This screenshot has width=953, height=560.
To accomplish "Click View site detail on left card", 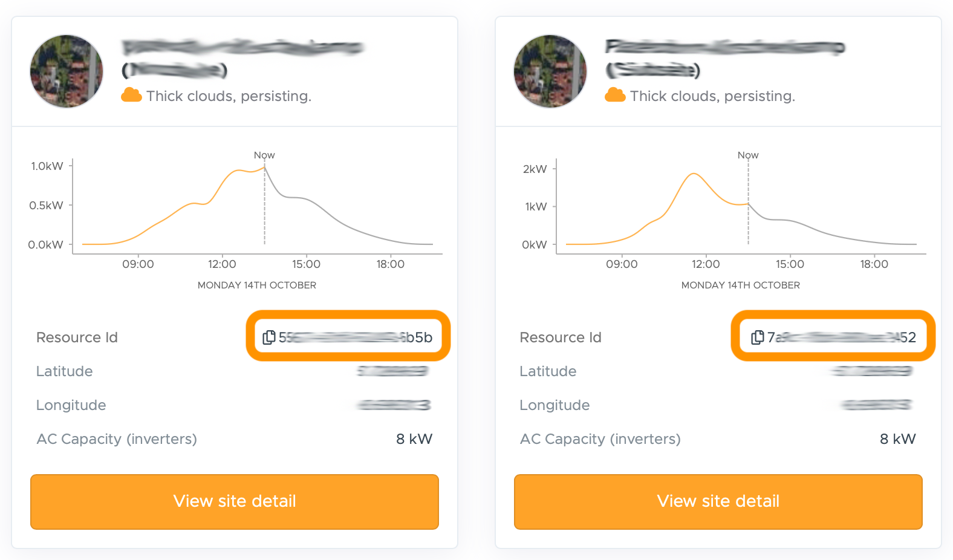I will point(235,501).
